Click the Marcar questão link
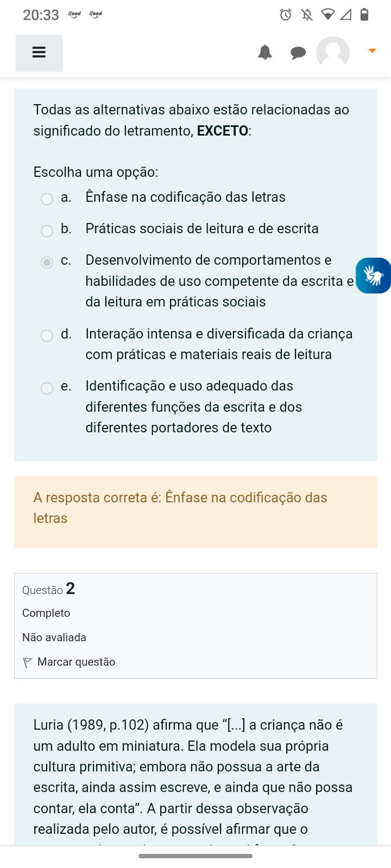Viewport: 391px width, 868px height. 76,662
